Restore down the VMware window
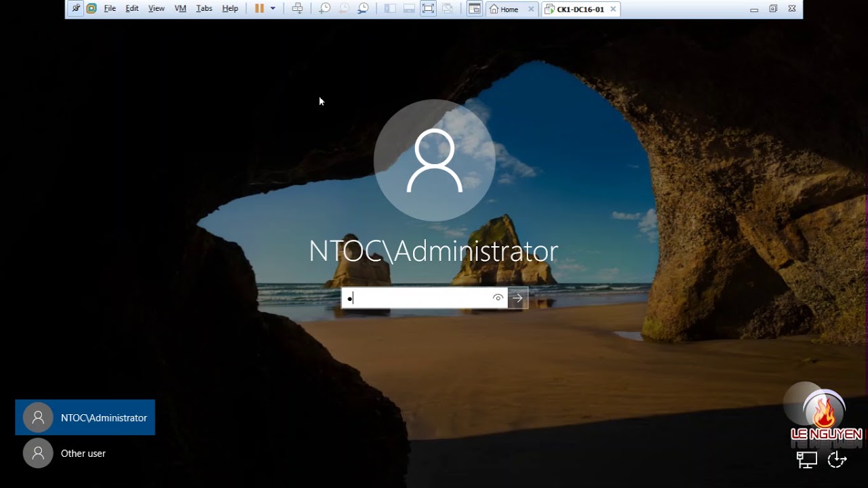 [773, 9]
